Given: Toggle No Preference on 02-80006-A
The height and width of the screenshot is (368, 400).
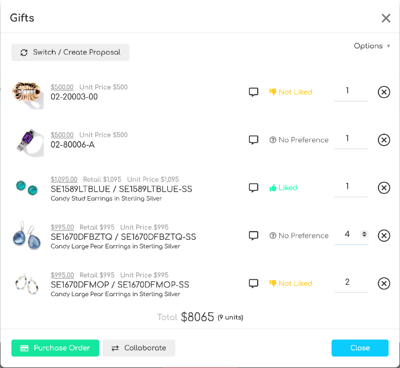Looking at the screenshot, I should click(299, 140).
